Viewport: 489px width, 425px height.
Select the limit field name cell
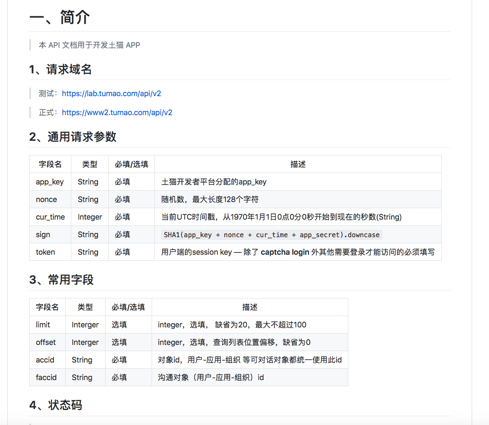click(x=47, y=325)
